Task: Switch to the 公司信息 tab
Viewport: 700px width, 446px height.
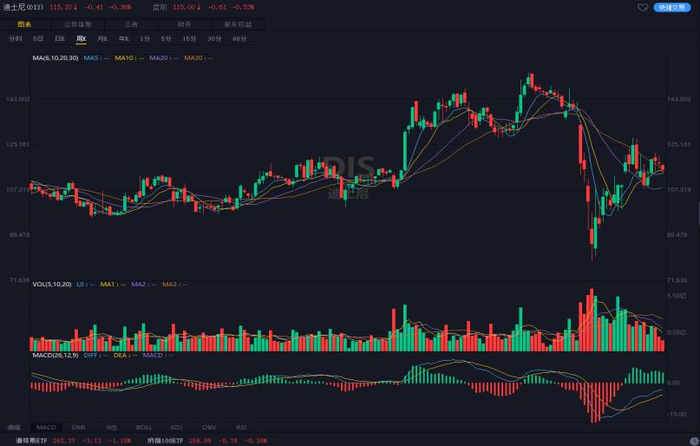Action: [x=77, y=22]
